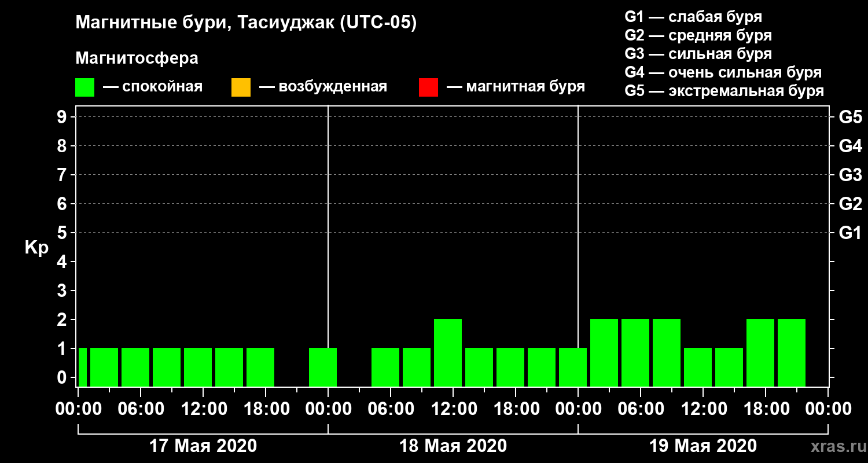Click legend line 'G4 — очень сильная буря'
This screenshot has height=463, width=868.
pos(723,72)
